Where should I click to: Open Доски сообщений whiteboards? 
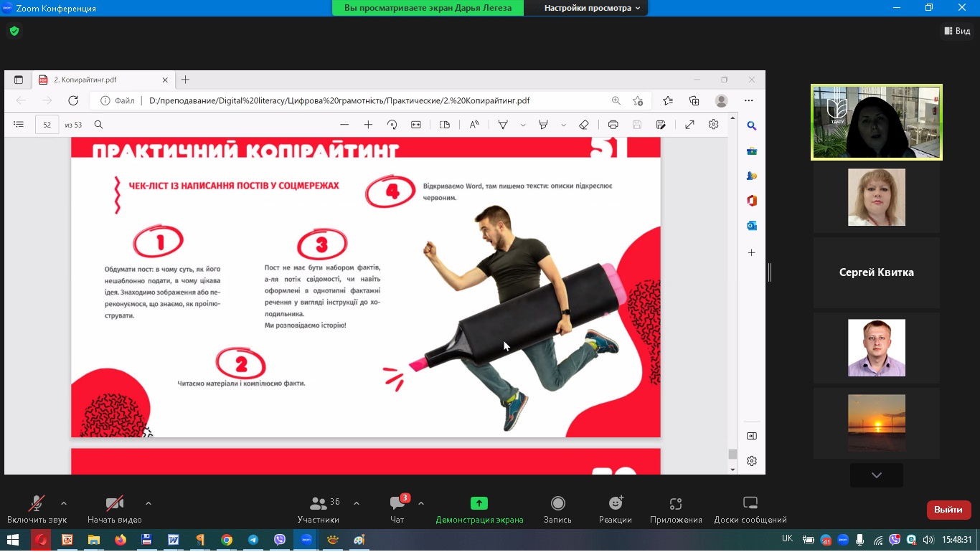(x=750, y=509)
